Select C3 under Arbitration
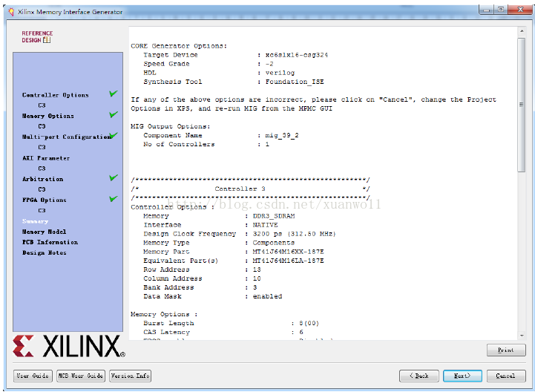The image size is (535, 392). pyautogui.click(x=42, y=189)
